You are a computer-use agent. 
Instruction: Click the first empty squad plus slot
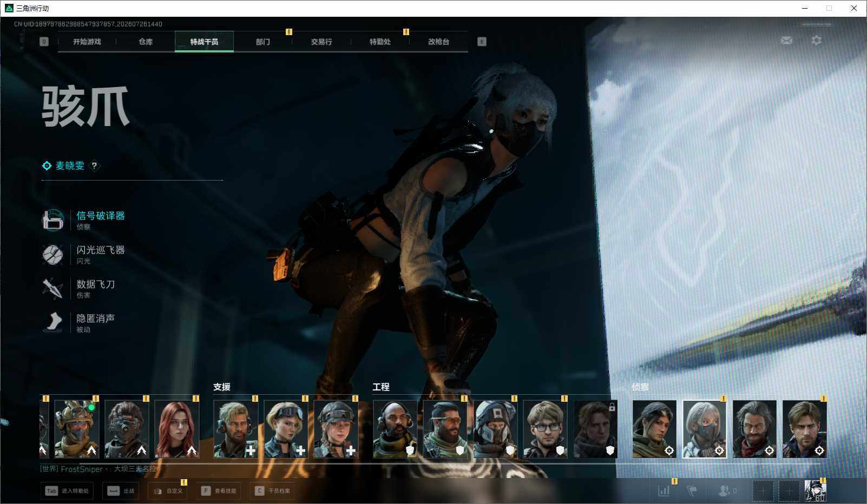pos(762,491)
